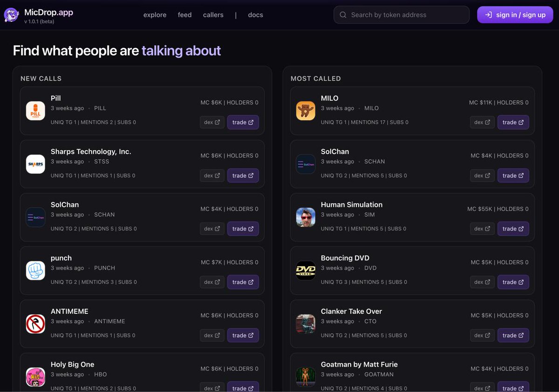The image size is (559, 392).
Task: Open dex link for punch
Action: click(212, 282)
